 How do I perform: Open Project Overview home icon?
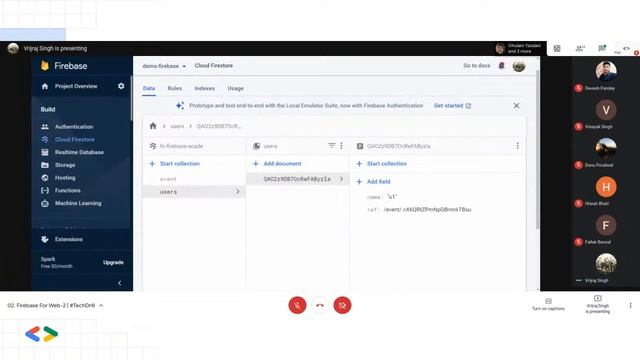45,86
